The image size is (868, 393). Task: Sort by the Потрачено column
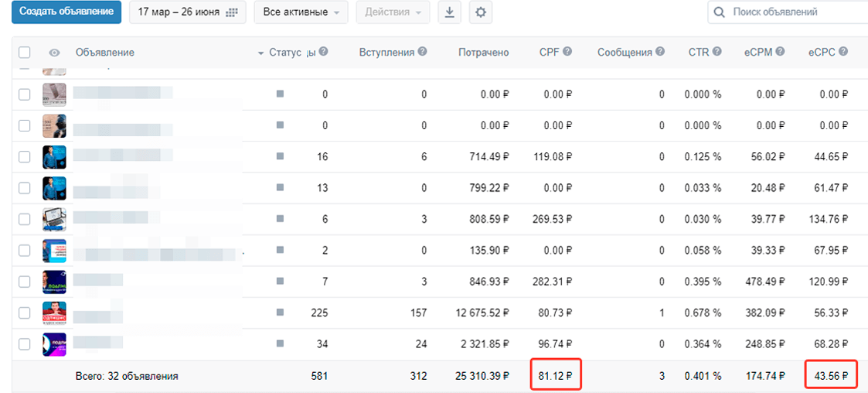483,53
